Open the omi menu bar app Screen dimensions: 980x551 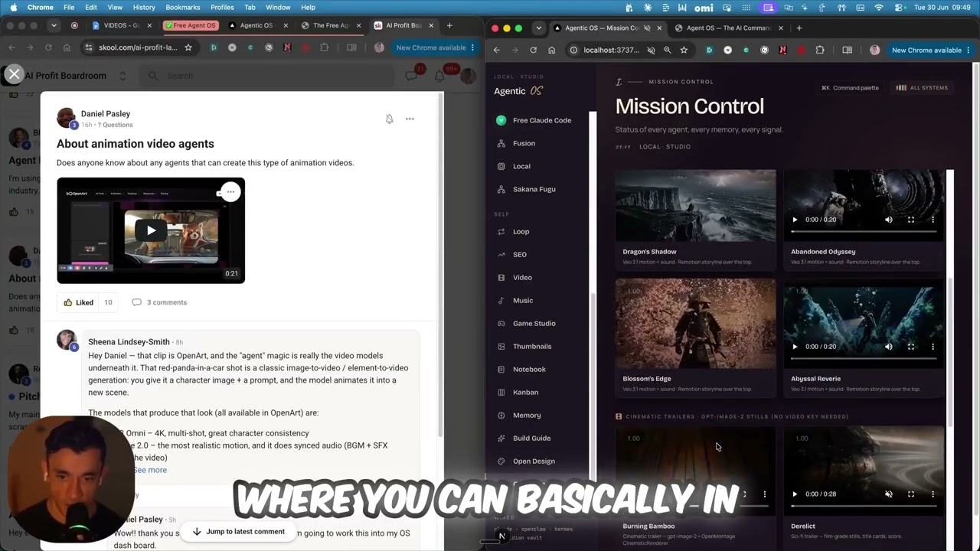[703, 8]
